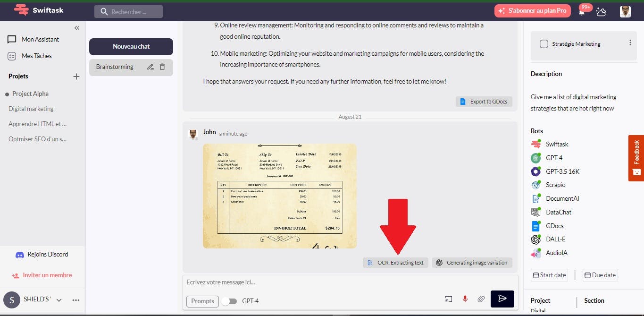Add a new project with plus icon
The height and width of the screenshot is (316, 644).
pyautogui.click(x=76, y=76)
